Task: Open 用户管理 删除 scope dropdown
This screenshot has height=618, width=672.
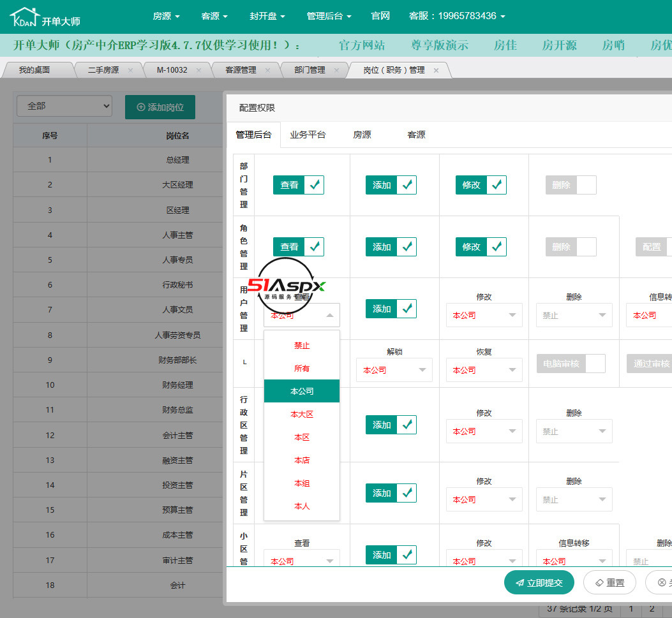Action: (574, 315)
